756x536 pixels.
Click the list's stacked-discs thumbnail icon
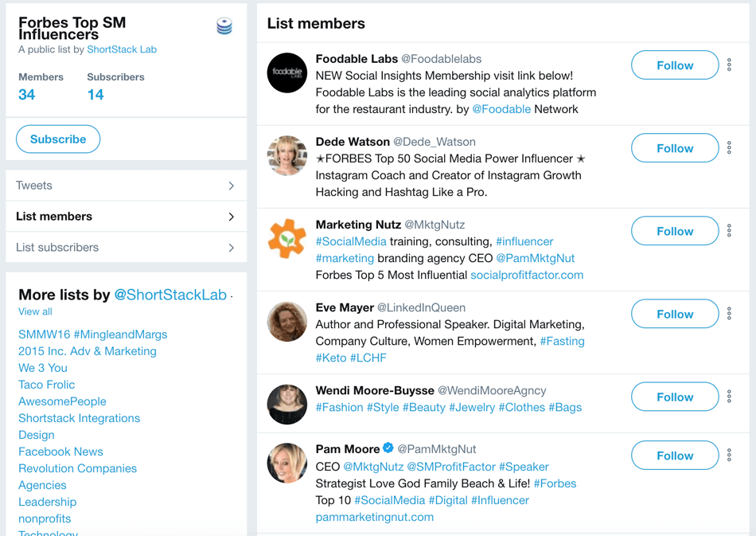[224, 25]
